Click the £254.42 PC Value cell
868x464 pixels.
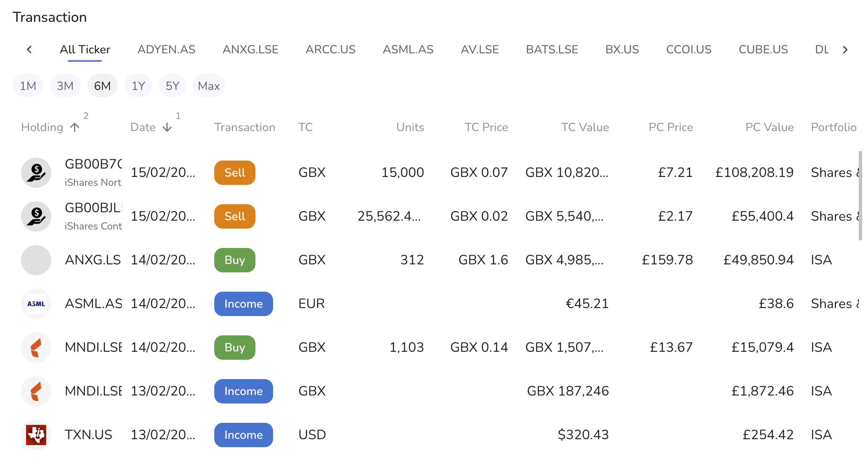pos(768,435)
